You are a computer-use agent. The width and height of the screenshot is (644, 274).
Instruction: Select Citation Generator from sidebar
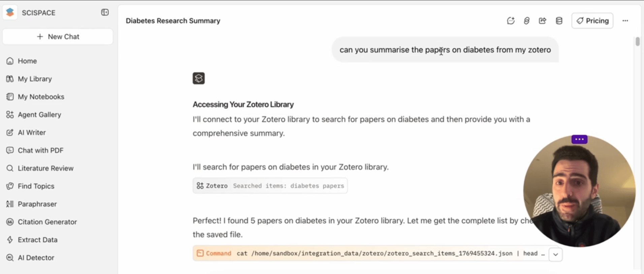tap(47, 222)
